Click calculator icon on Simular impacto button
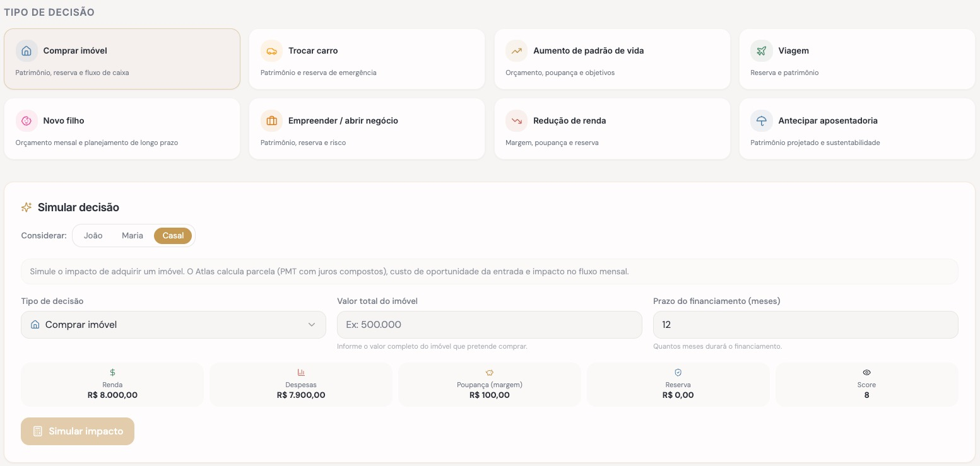The height and width of the screenshot is (466, 980). pyautogui.click(x=38, y=431)
